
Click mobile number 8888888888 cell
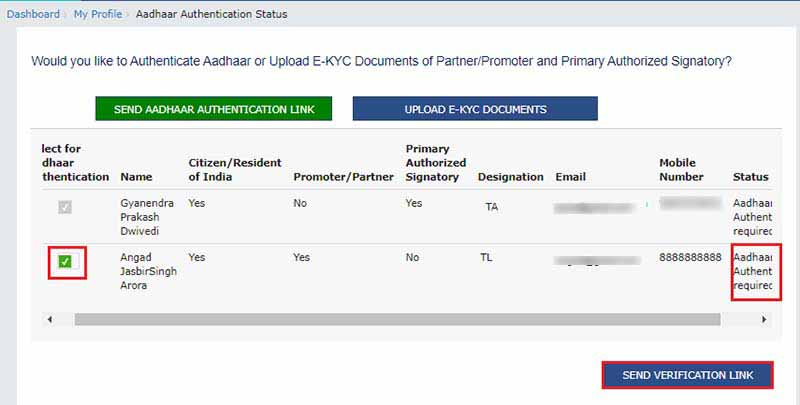click(690, 257)
